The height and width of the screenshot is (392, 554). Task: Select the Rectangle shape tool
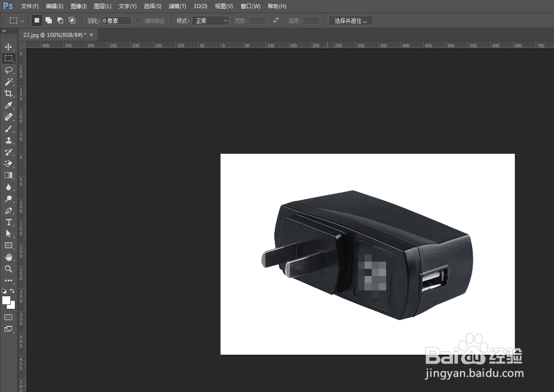tap(8, 245)
